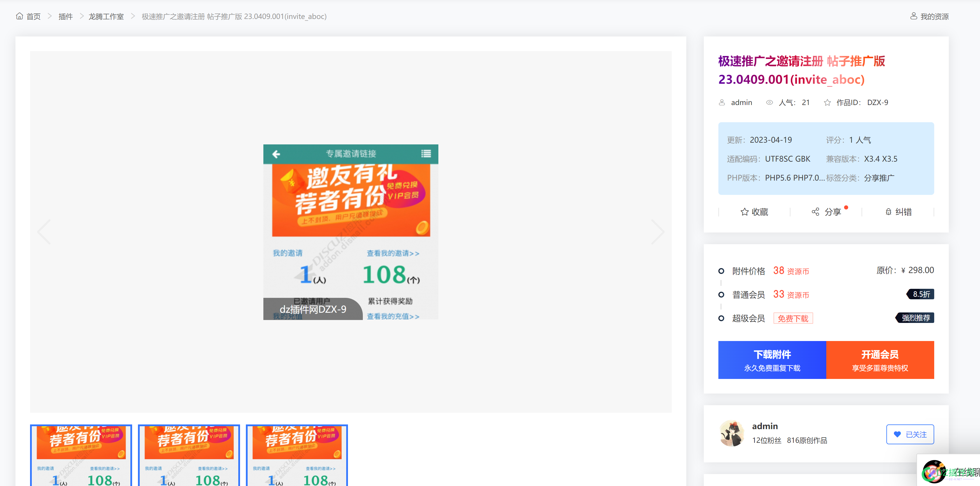
Task: Click the 33 资源币 member price
Action: tap(791, 294)
